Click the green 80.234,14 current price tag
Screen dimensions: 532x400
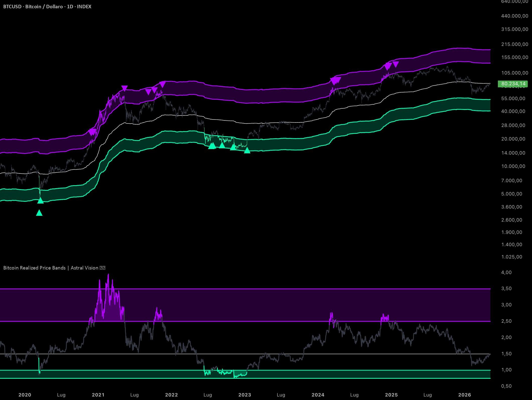(x=513, y=84)
